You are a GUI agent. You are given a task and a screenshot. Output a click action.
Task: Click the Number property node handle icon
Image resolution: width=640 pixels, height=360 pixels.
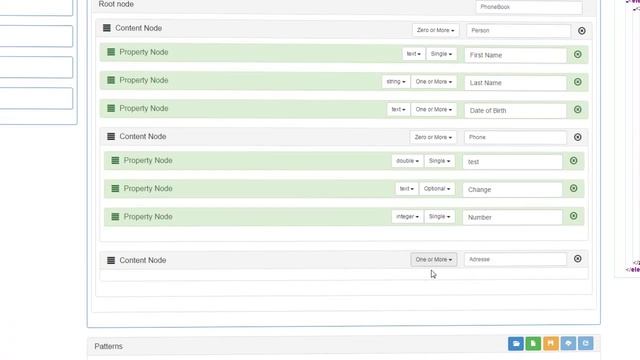pos(115,216)
